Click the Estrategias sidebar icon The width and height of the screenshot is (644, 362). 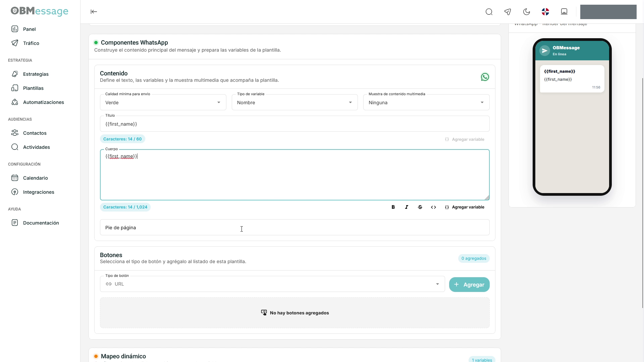pyautogui.click(x=15, y=74)
